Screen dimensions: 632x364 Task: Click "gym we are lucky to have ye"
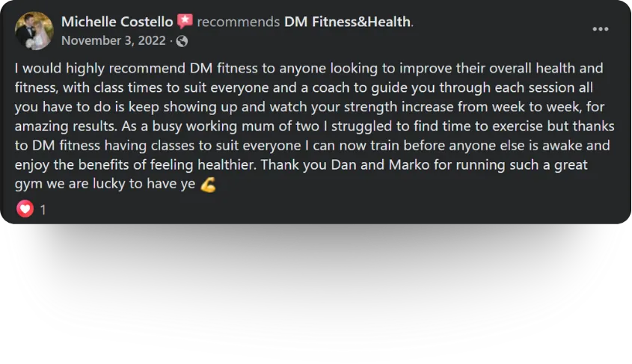(x=105, y=185)
